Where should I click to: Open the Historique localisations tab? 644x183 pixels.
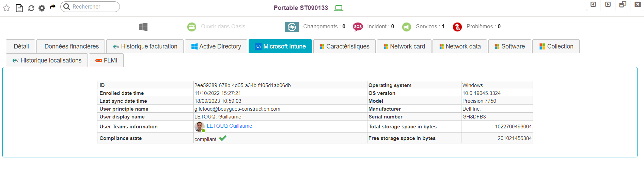[47, 60]
